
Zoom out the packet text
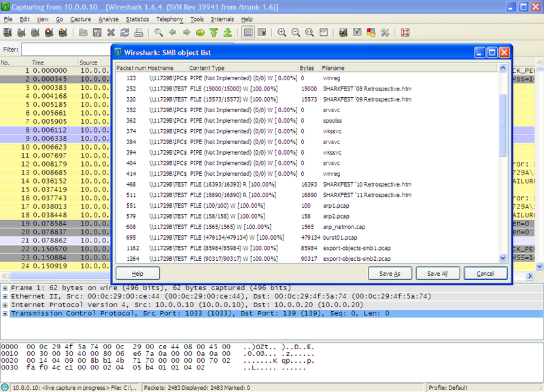click(x=296, y=33)
